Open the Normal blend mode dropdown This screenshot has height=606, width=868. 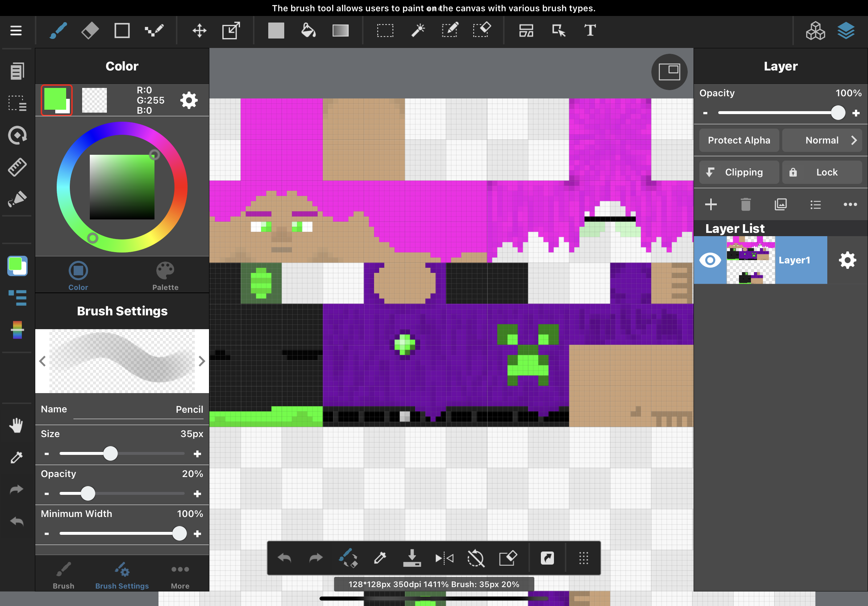(822, 140)
